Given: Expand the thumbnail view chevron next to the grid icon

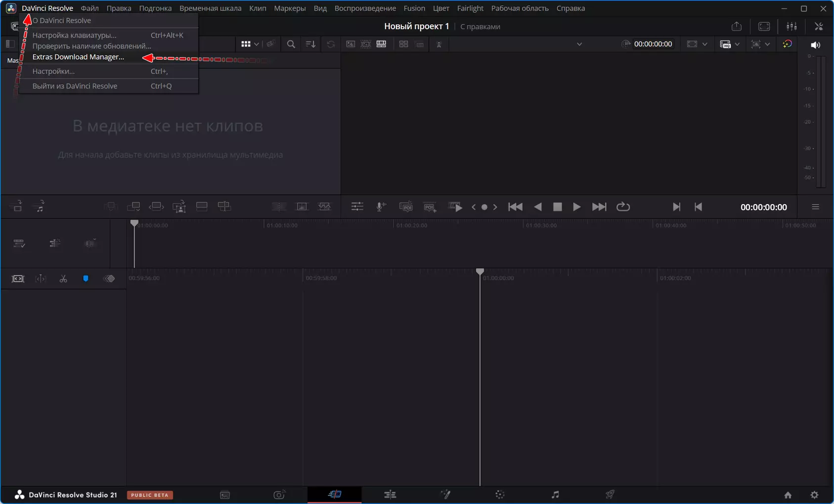Looking at the screenshot, I should 257,44.
